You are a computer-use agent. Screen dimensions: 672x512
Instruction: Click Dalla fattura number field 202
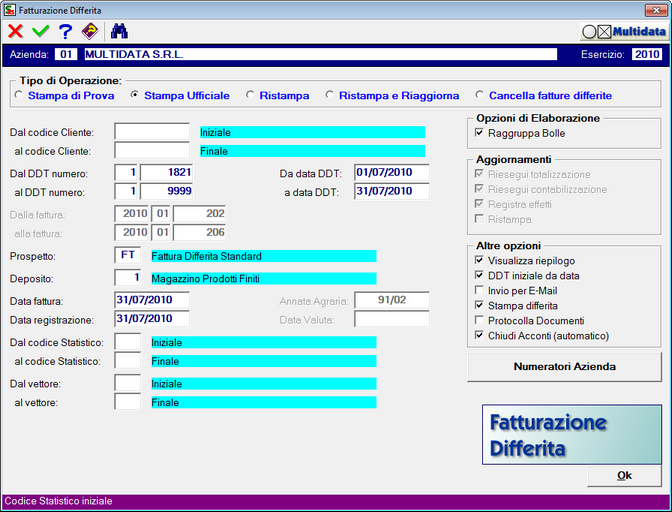199,214
